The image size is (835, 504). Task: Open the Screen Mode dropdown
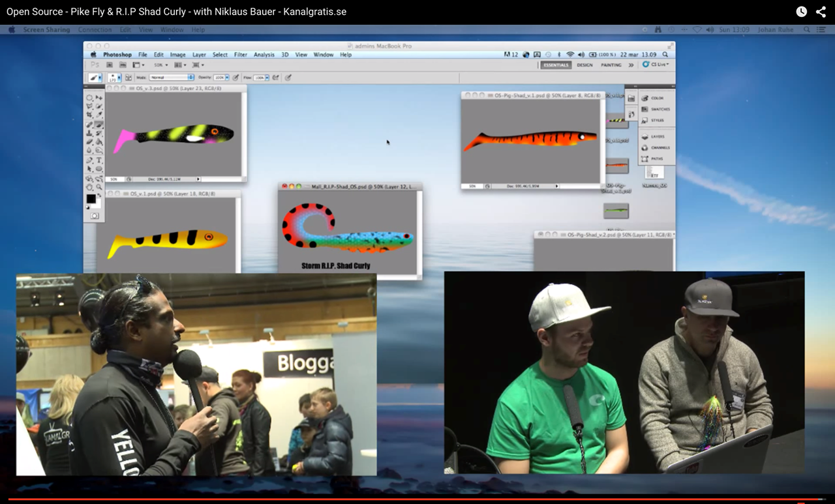[198, 65]
